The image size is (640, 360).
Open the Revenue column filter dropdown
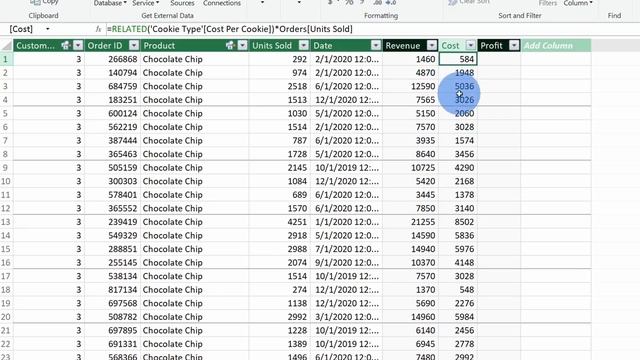(431, 45)
